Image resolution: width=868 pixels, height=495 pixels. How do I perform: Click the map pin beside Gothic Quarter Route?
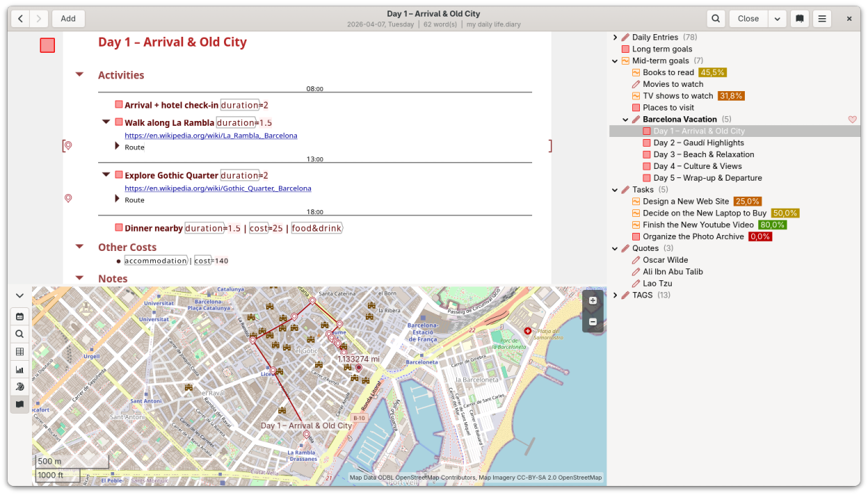pyautogui.click(x=68, y=198)
